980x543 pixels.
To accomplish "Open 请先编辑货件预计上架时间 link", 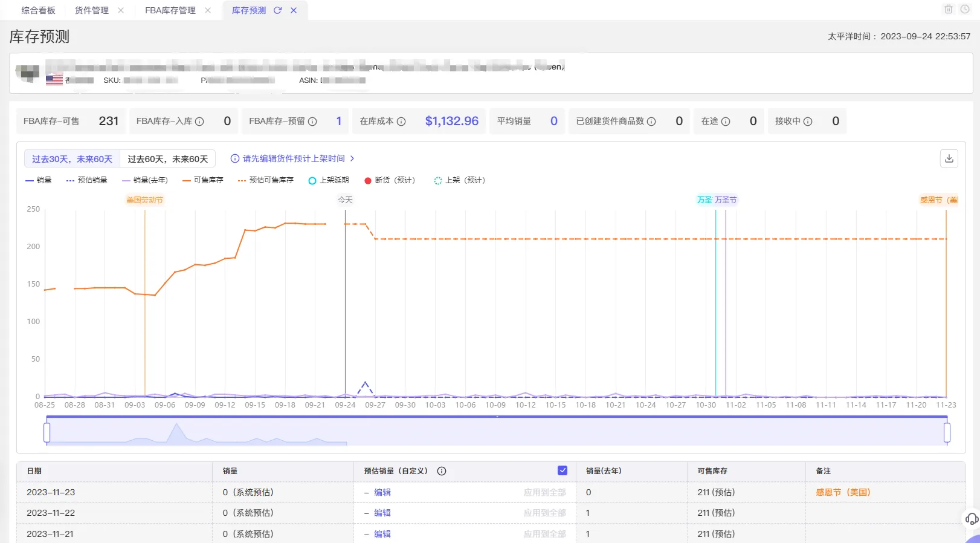I will [x=294, y=158].
